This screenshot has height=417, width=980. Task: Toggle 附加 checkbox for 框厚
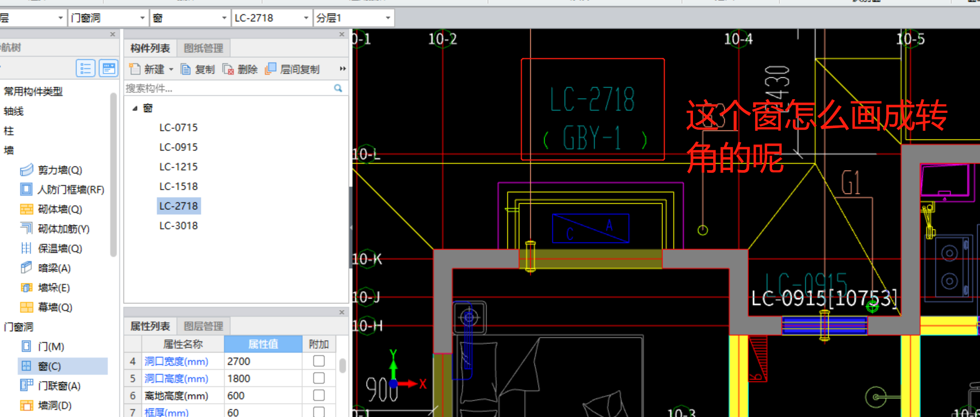pos(319,412)
